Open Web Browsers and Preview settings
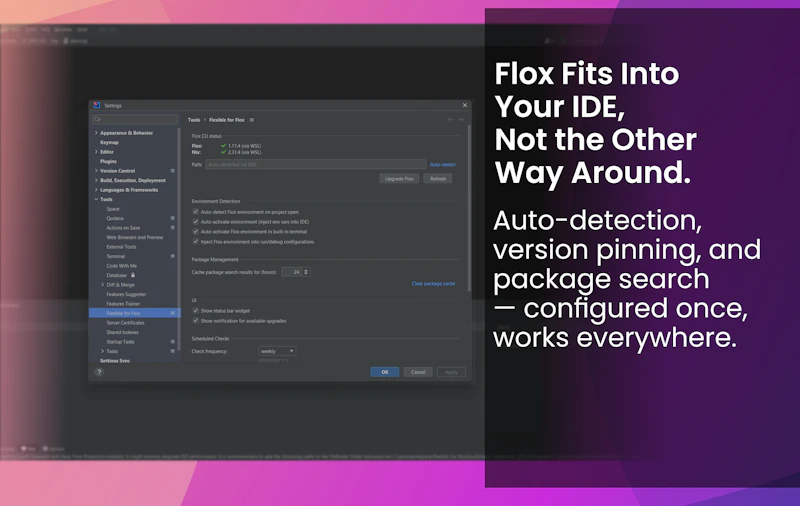Image resolution: width=800 pixels, height=506 pixels. 135,237
